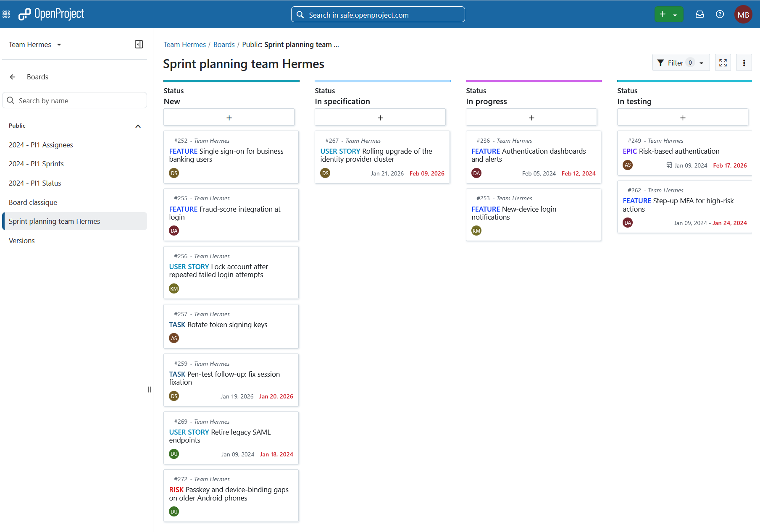Click DA avatar on card #236
The width and height of the screenshot is (760, 532).
[476, 173]
